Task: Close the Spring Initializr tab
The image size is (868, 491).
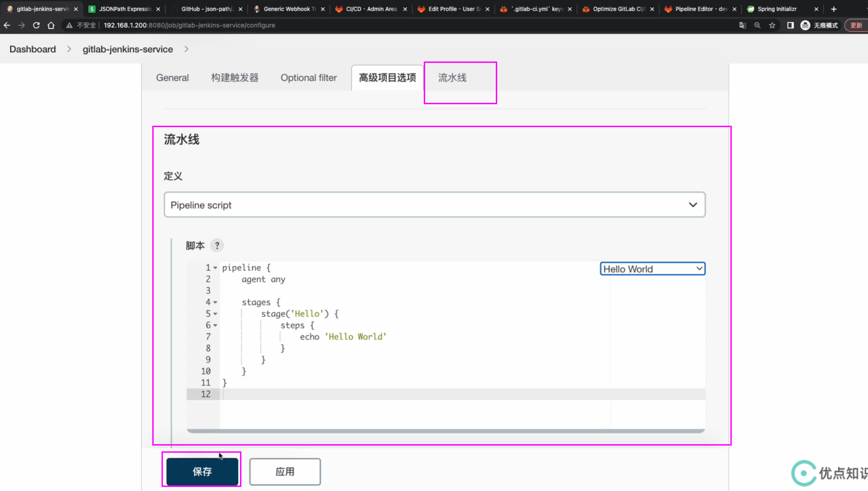Action: [816, 9]
